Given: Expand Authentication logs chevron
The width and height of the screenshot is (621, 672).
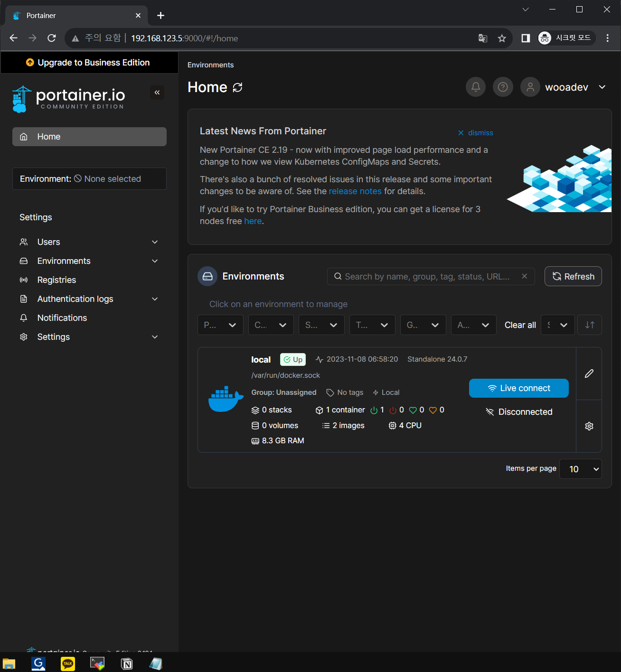Looking at the screenshot, I should coord(155,299).
